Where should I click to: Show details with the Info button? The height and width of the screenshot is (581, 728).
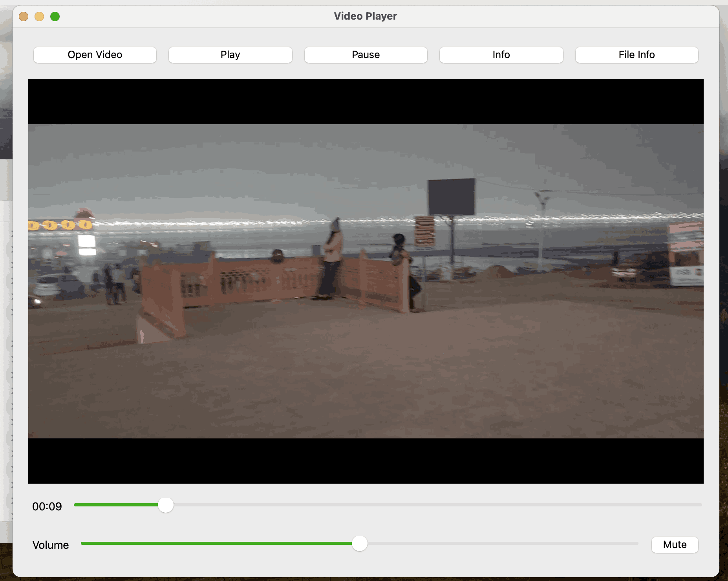coord(501,55)
